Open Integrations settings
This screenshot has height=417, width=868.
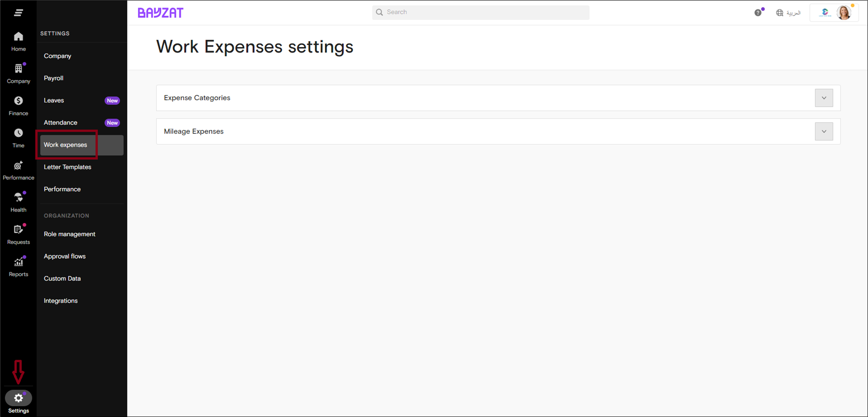(61, 300)
